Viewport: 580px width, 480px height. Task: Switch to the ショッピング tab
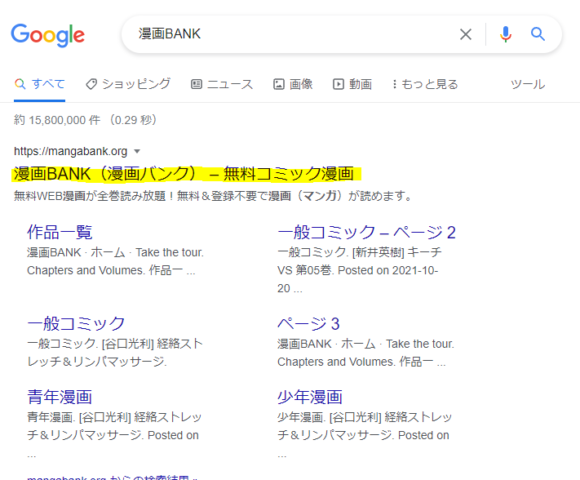coord(128,84)
